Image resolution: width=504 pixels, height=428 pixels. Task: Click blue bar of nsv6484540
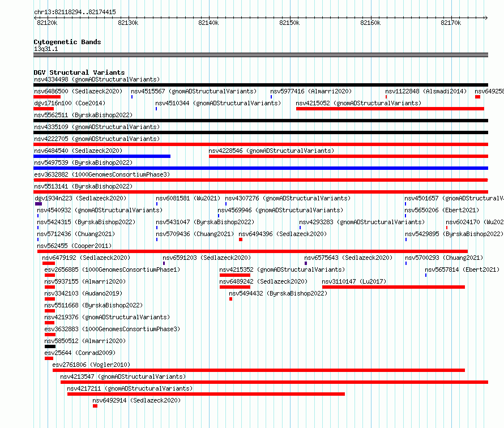click(x=102, y=156)
